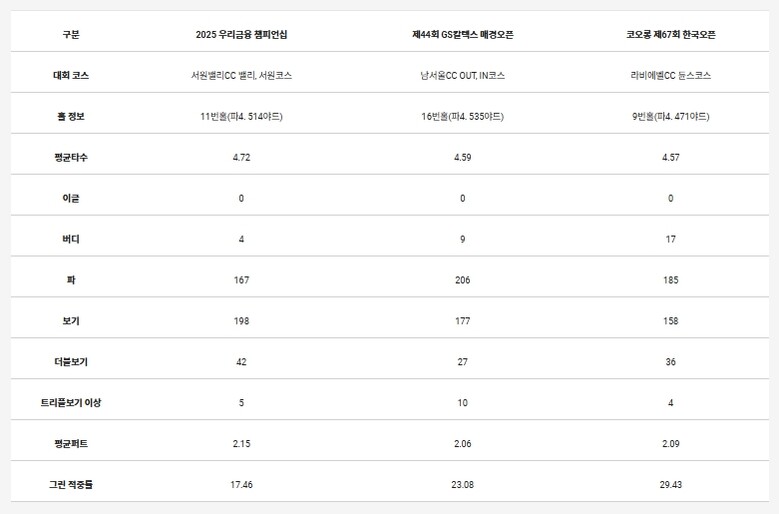This screenshot has width=779, height=514.
Task: Click the 평균타수 value 4.72
Action: click(x=241, y=157)
